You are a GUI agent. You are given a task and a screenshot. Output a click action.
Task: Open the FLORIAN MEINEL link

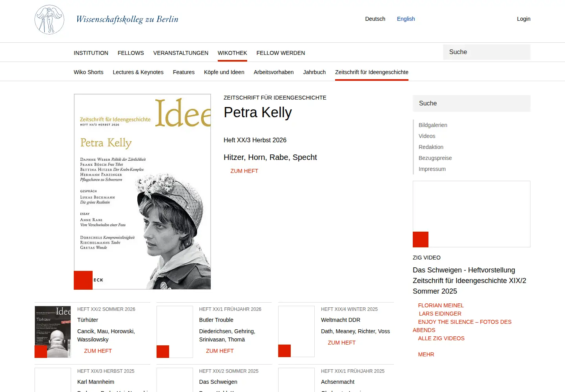click(x=441, y=305)
